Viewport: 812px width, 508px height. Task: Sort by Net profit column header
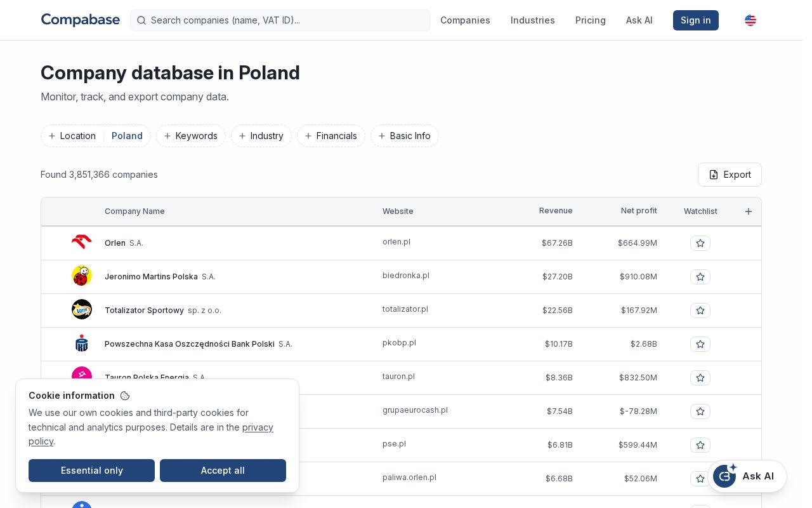coord(639,211)
